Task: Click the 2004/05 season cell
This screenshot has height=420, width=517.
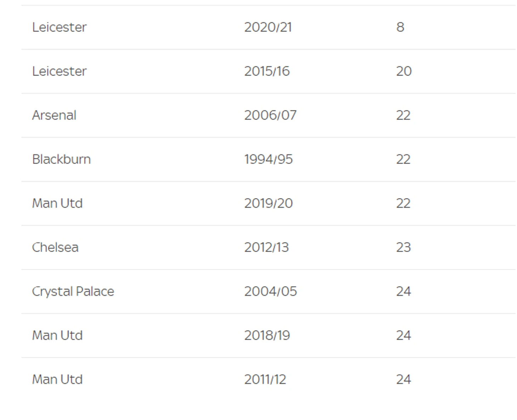Action: pyautogui.click(x=271, y=292)
